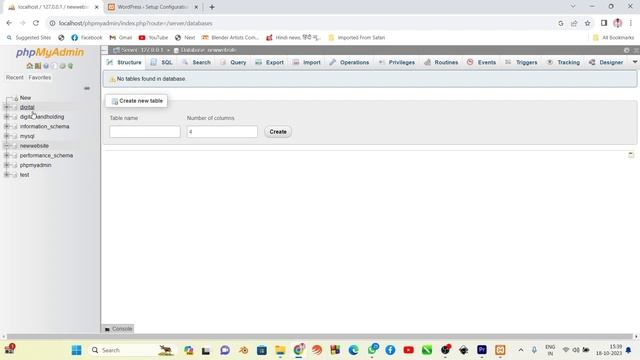The image size is (640, 360).
Task: Click the Create new table icon
Action: (115, 101)
